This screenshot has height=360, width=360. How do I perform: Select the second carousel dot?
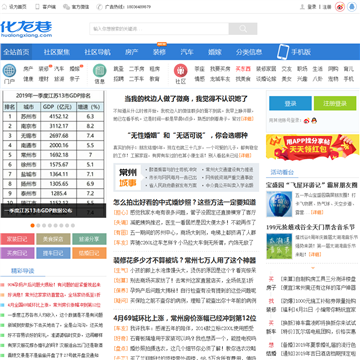click(x=38, y=225)
